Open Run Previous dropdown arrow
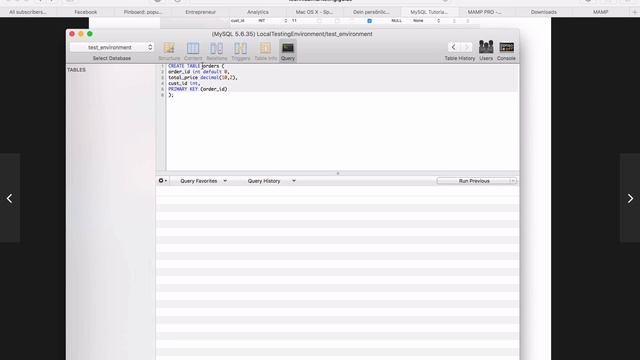This screenshot has height=360, width=640. click(x=513, y=181)
